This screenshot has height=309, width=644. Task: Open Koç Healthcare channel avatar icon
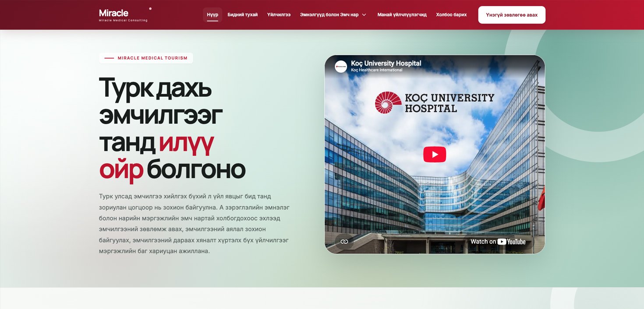tap(341, 67)
